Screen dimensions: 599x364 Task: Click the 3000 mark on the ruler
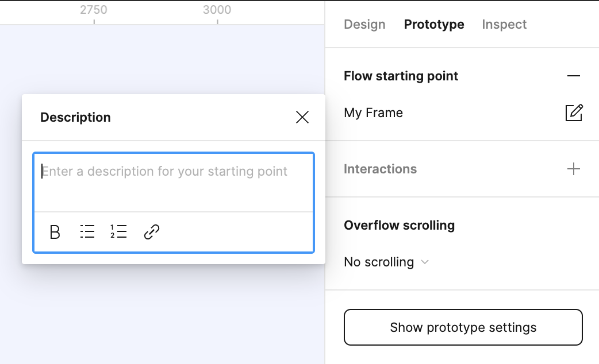pos(217,10)
